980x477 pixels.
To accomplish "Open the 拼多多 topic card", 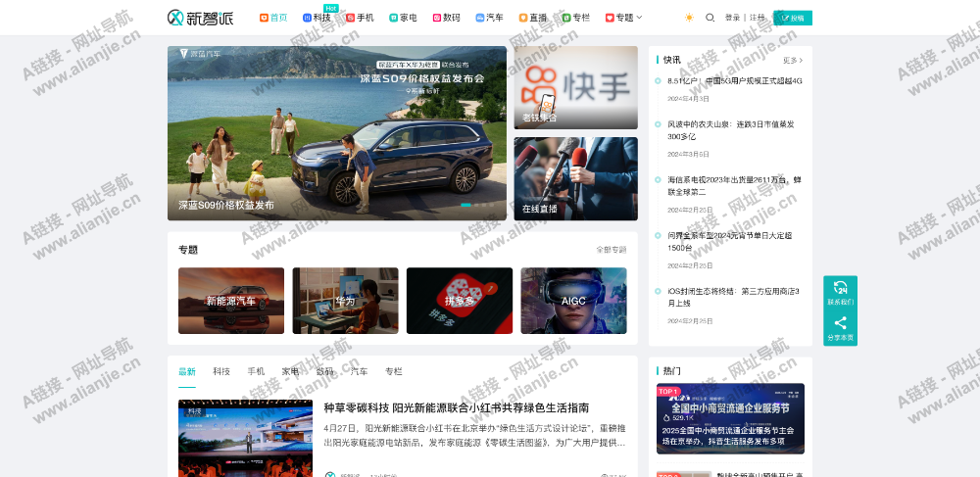I will coord(460,301).
